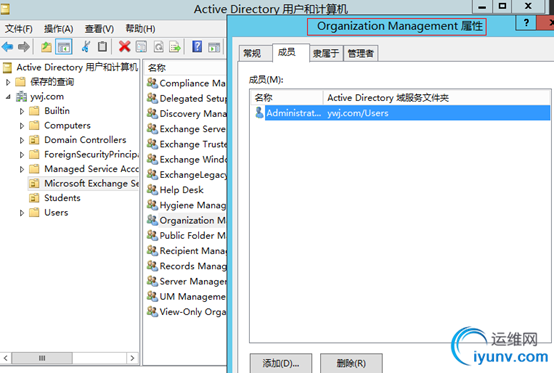This screenshot has height=373, width=554.
Task: Select the Discovery Mana... group row
Action: [x=186, y=113]
